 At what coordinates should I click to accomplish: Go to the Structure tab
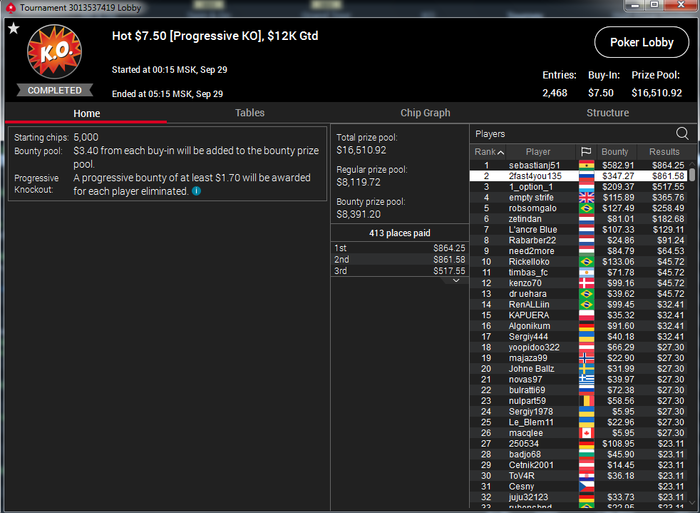click(608, 113)
